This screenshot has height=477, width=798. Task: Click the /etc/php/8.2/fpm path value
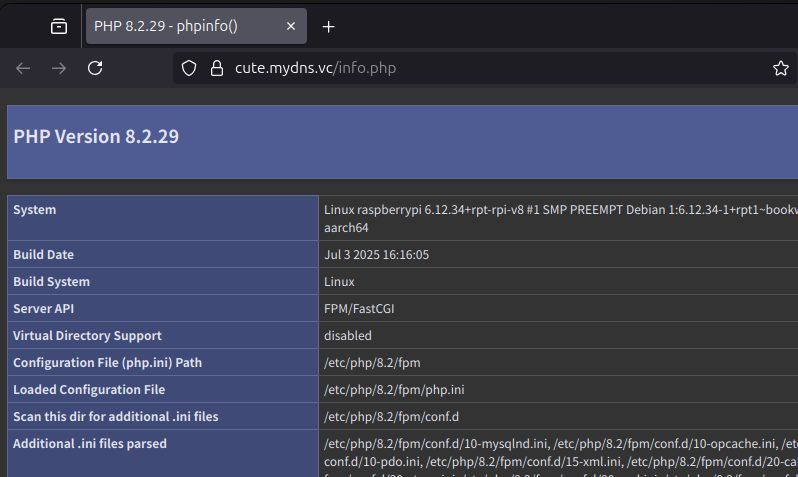[x=372, y=362]
